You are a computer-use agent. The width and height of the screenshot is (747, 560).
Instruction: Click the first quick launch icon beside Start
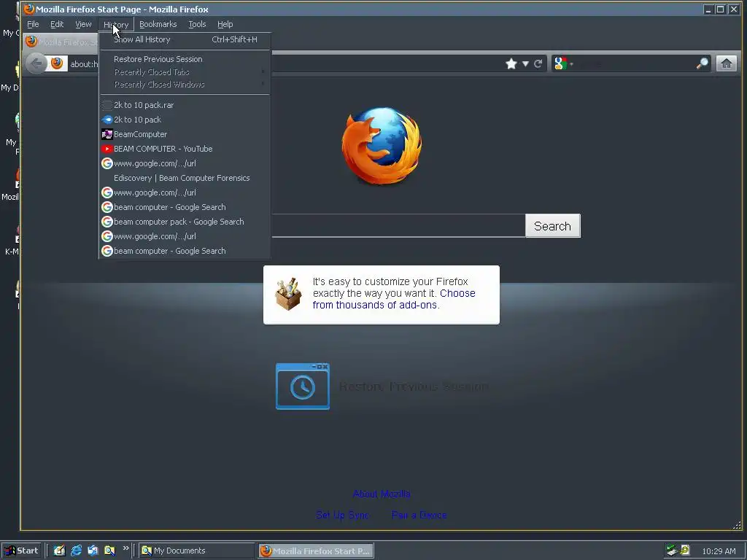click(x=59, y=551)
